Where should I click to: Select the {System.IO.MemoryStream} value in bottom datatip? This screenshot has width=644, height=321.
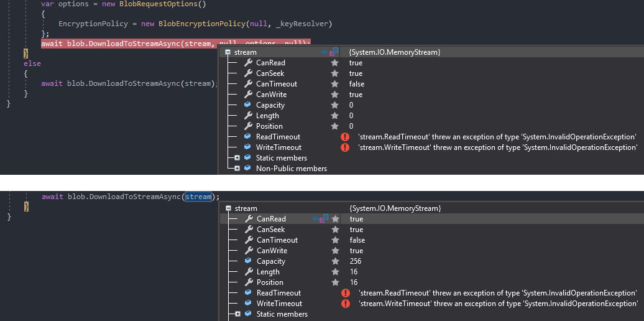(395, 208)
